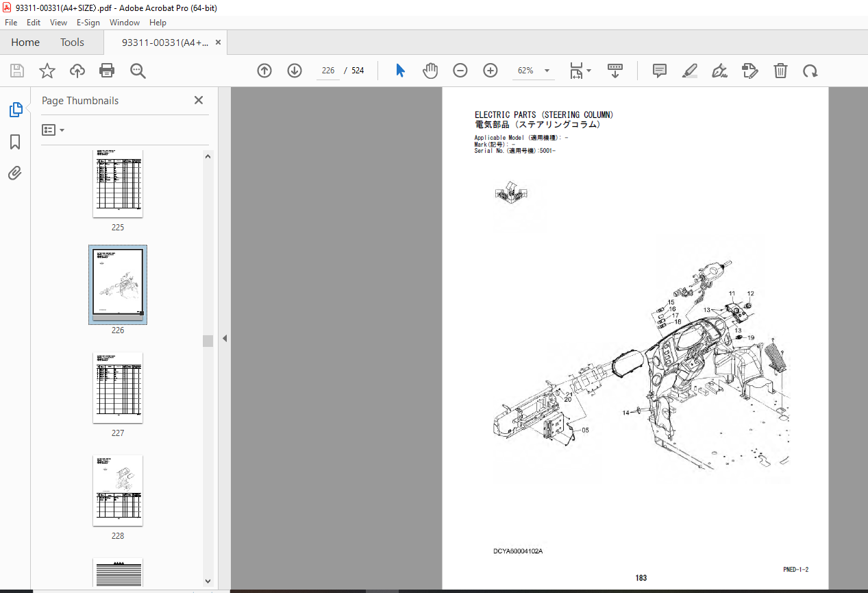
Task: Select page 227 thumbnail
Action: coord(118,387)
